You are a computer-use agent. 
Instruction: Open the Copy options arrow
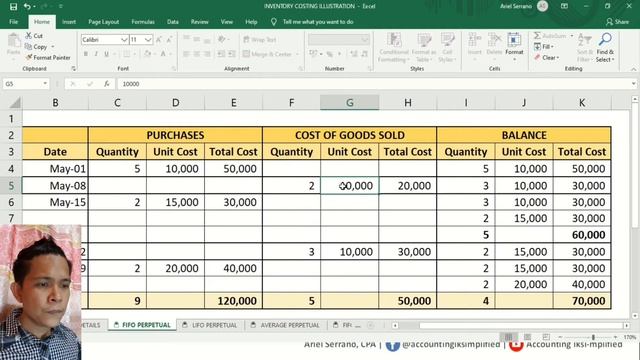coord(53,47)
